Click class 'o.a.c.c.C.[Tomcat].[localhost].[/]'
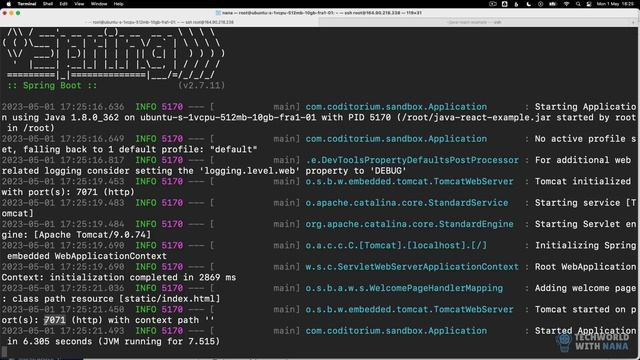Screen dimensions: 640x360 tap(396, 245)
